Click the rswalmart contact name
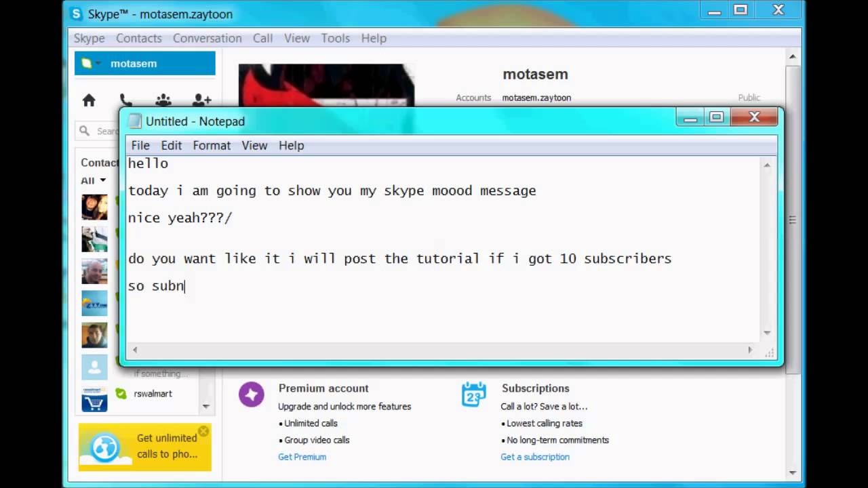 [x=153, y=393]
